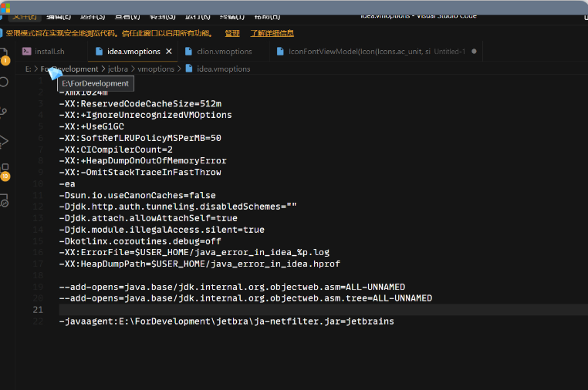Viewport: 588px width, 390px height.
Task: Open the Explorer view in activity bar
Action: [5, 54]
